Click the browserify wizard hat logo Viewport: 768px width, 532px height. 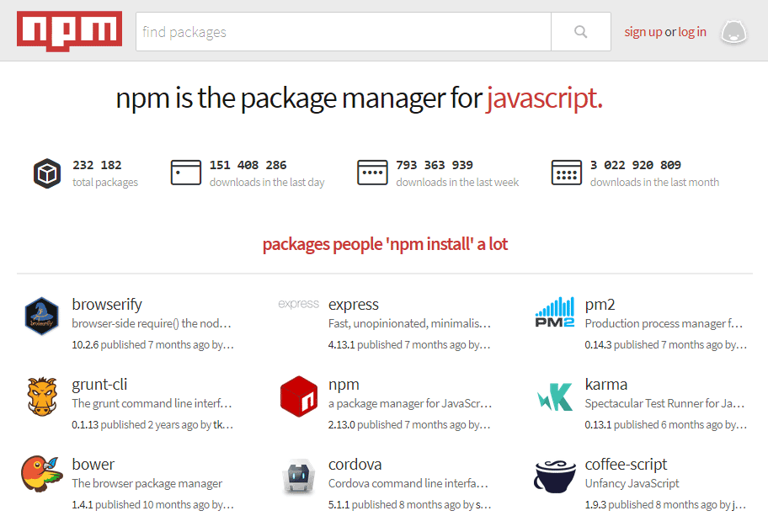click(41, 317)
